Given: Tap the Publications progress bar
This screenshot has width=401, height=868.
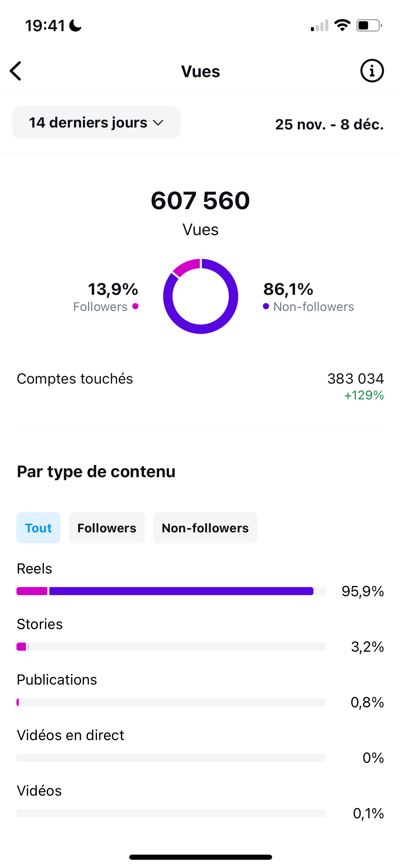Looking at the screenshot, I should click(171, 702).
